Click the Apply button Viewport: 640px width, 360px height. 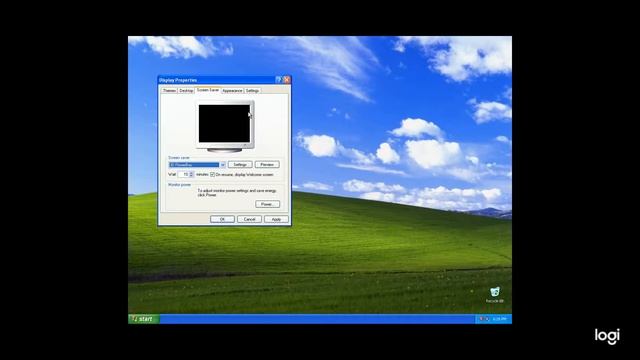pyautogui.click(x=276, y=219)
